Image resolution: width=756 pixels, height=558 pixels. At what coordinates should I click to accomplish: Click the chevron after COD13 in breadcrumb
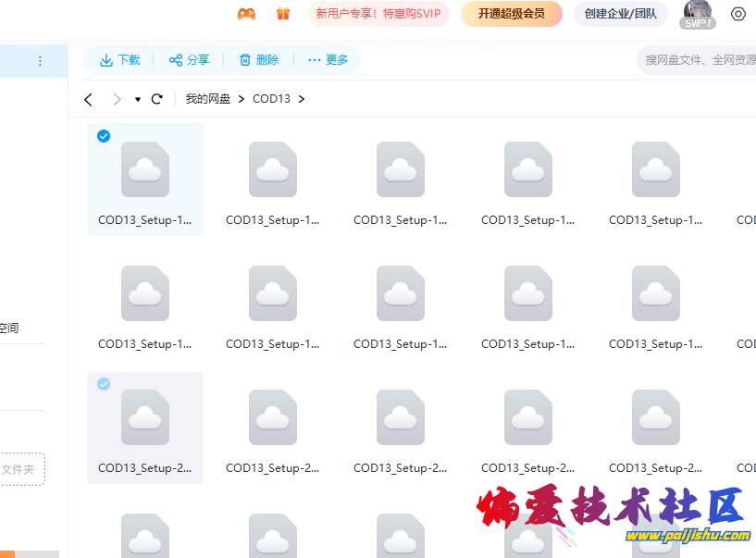302,99
